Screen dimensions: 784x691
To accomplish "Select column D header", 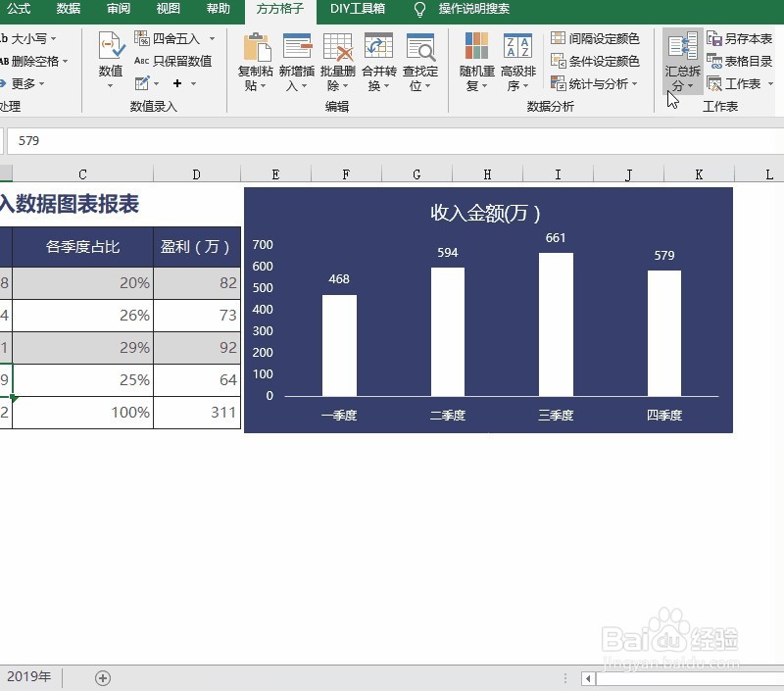I will [x=197, y=174].
